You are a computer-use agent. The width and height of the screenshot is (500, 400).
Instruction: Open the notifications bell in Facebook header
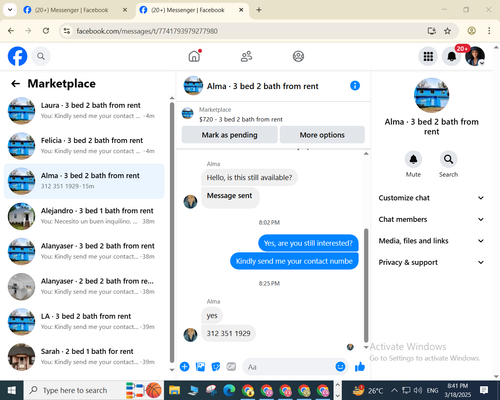coord(451,56)
